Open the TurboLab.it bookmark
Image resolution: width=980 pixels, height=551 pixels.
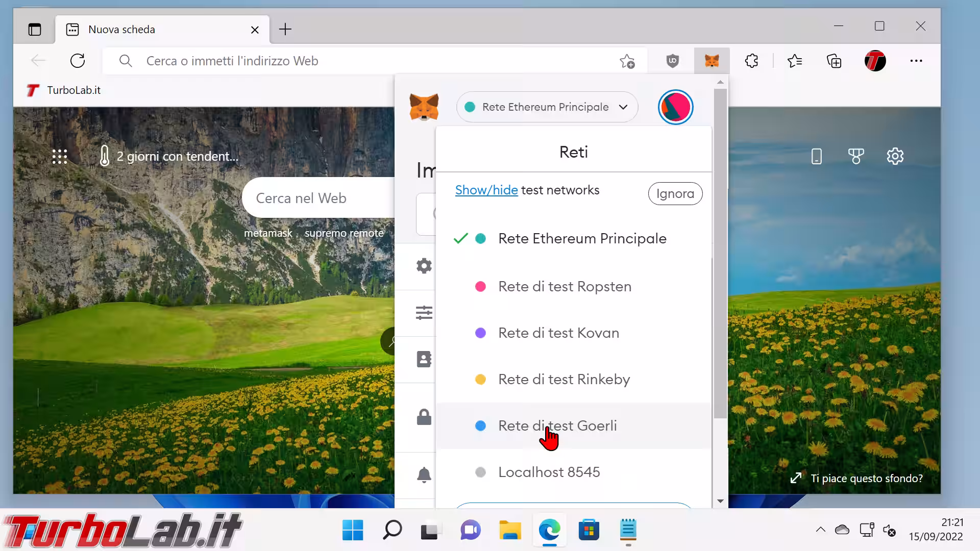point(64,90)
